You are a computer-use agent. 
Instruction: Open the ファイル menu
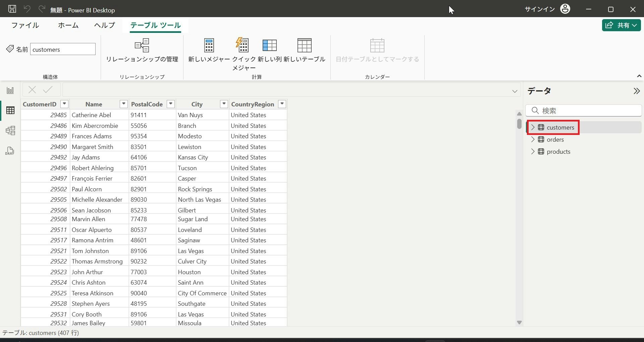(25, 25)
